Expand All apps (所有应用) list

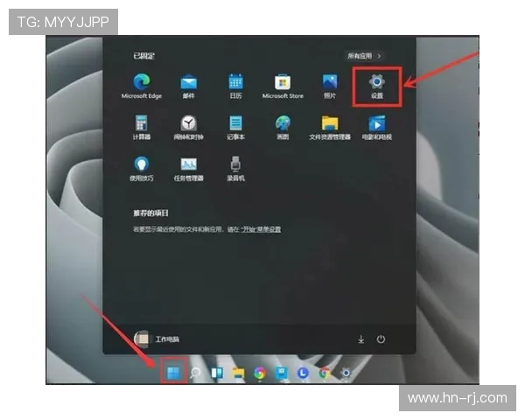(364, 56)
